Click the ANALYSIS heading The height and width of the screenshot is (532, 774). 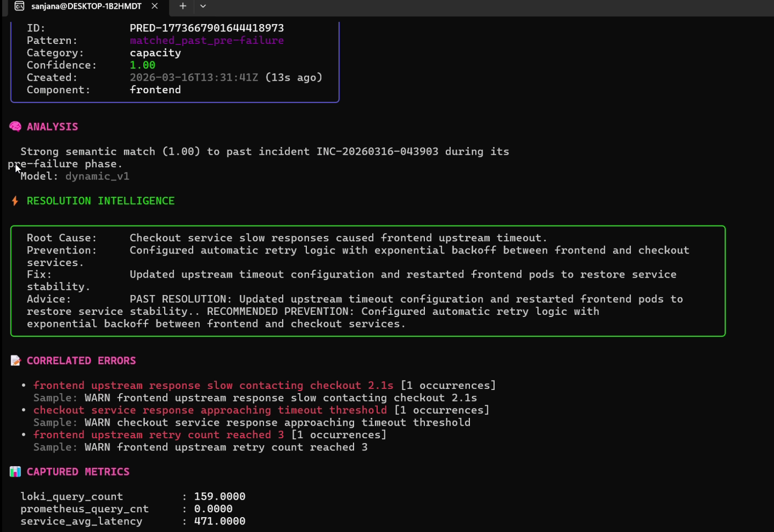click(x=52, y=127)
